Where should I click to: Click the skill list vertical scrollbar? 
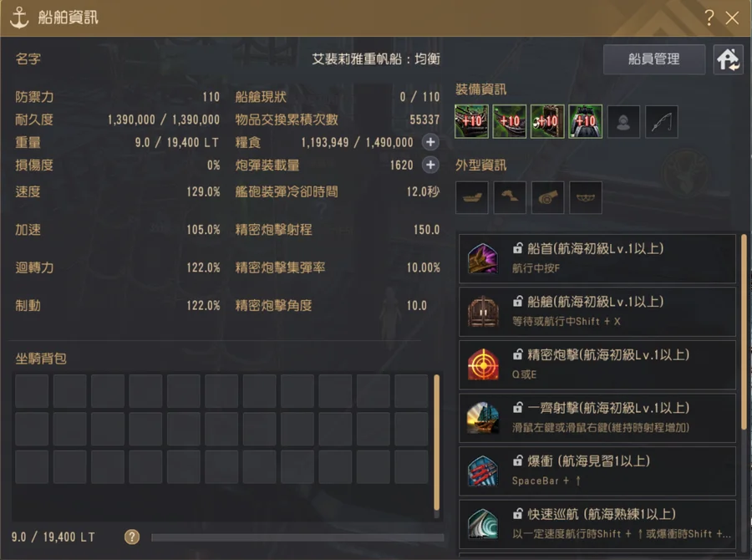pyautogui.click(x=744, y=332)
